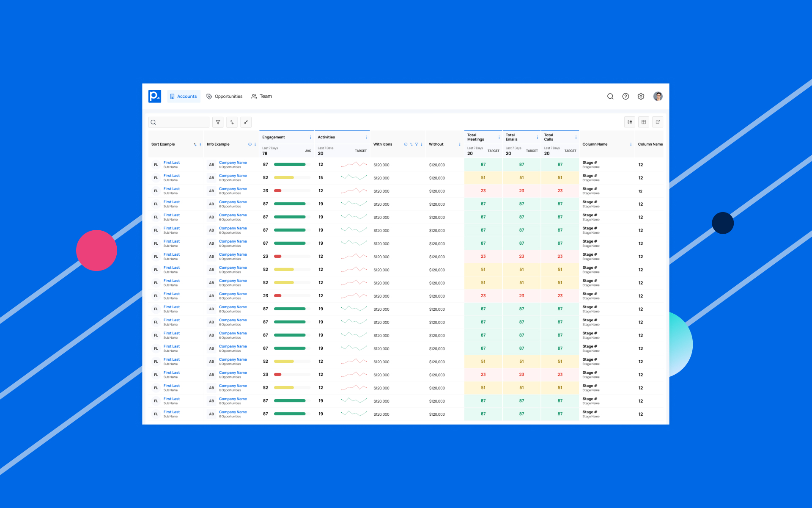Open the table in a new window via external link icon

[x=658, y=122]
